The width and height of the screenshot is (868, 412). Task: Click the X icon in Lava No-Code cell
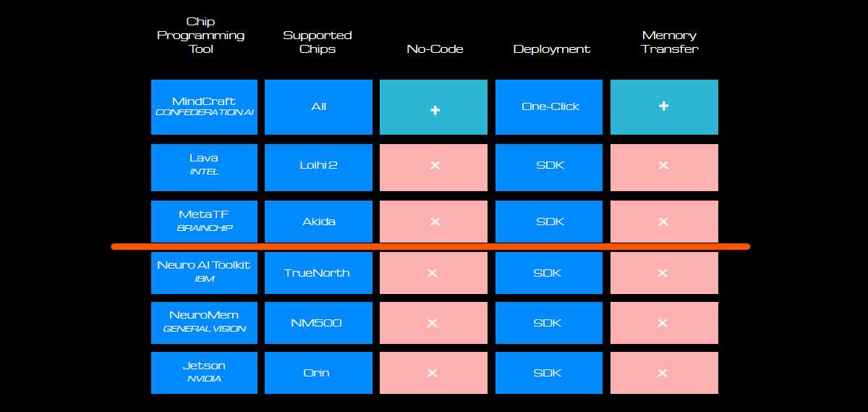435,165
